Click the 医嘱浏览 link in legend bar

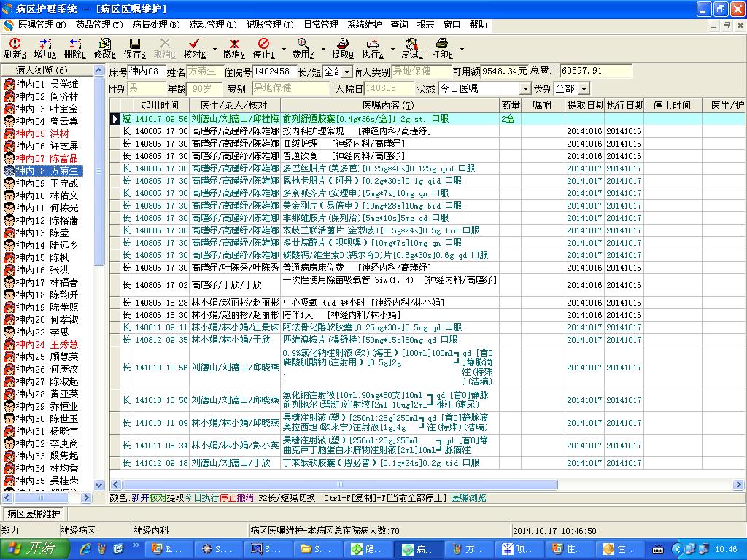pyautogui.click(x=468, y=498)
